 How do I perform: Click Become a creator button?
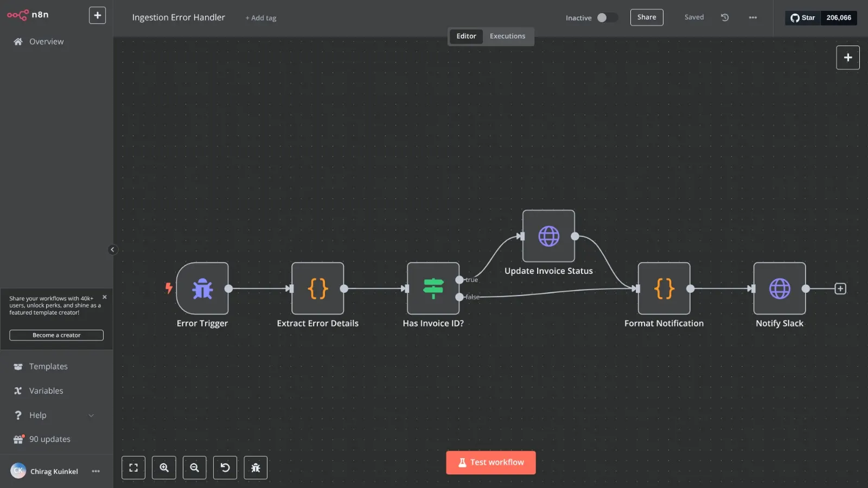pyautogui.click(x=56, y=335)
